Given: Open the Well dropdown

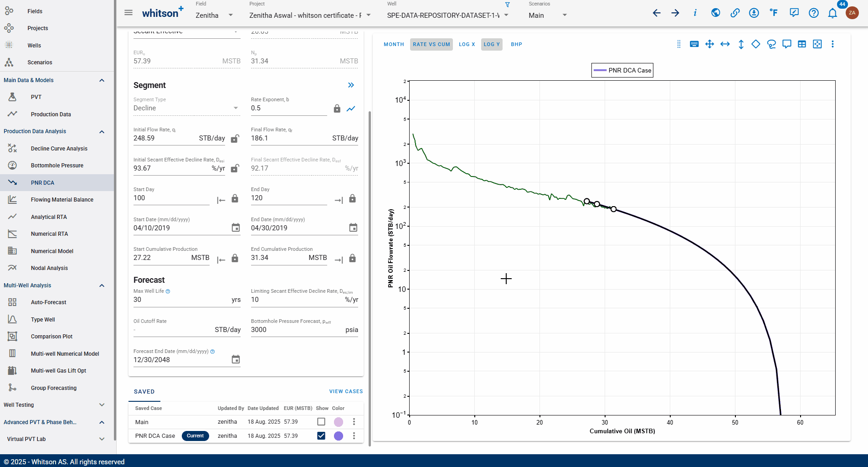Looking at the screenshot, I should (x=448, y=15).
